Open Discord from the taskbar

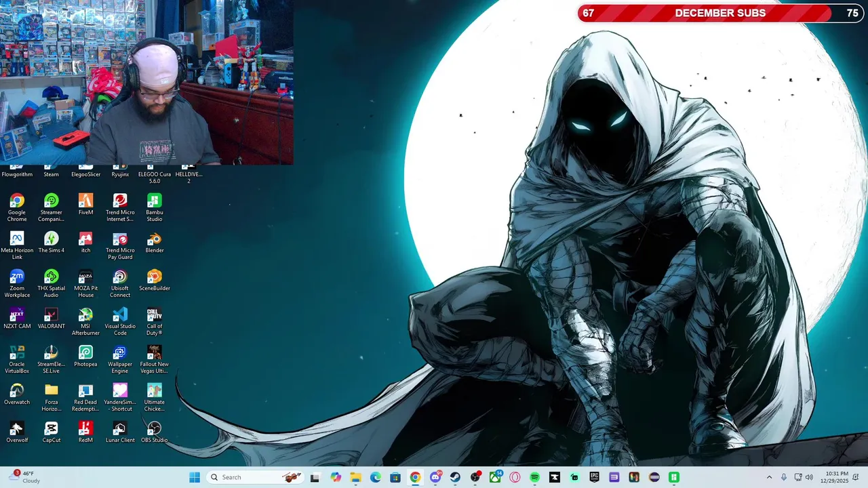[435, 477]
